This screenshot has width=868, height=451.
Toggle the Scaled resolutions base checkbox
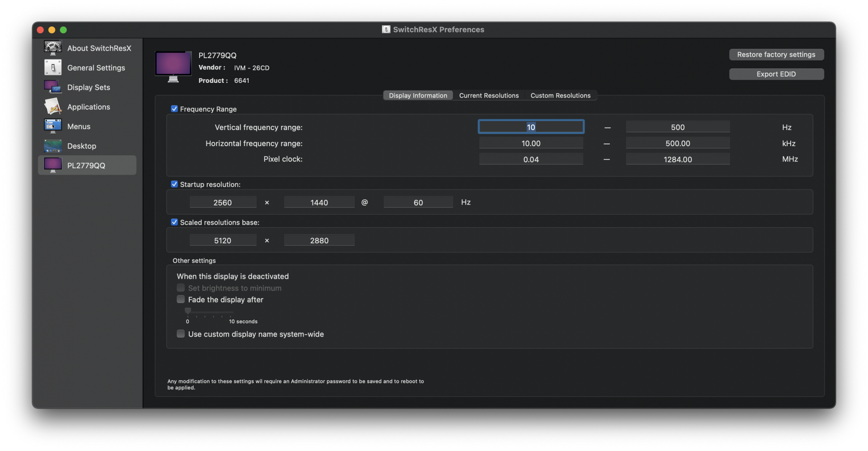coord(174,222)
